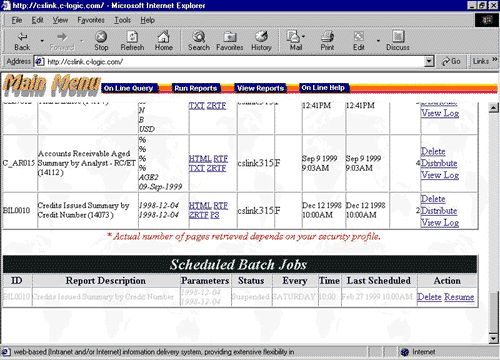Open the View menu

point(60,20)
